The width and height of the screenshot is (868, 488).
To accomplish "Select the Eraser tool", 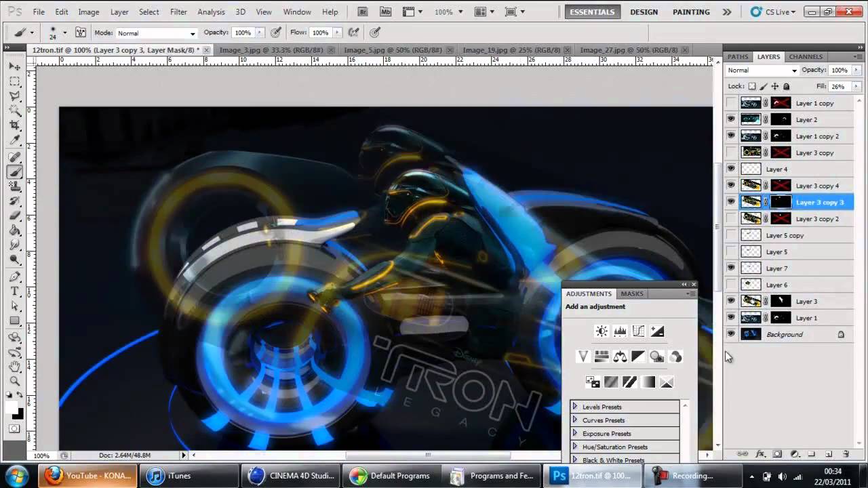I will coord(15,217).
